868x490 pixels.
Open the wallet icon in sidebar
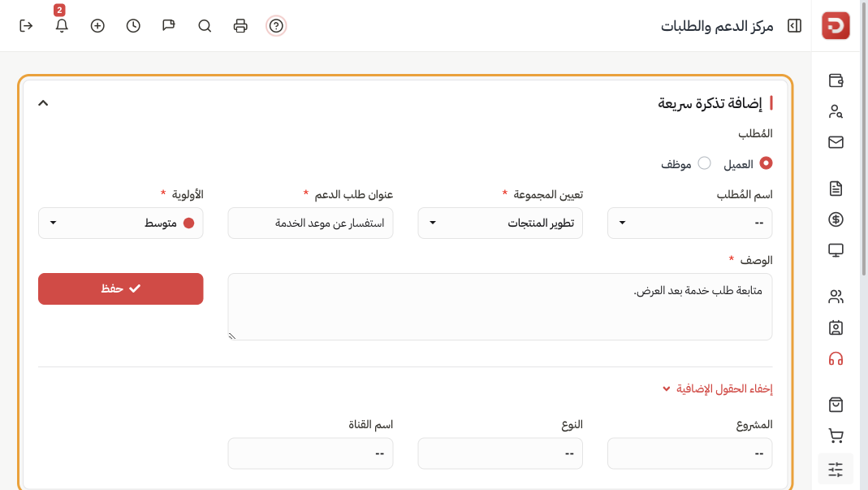[x=836, y=80]
